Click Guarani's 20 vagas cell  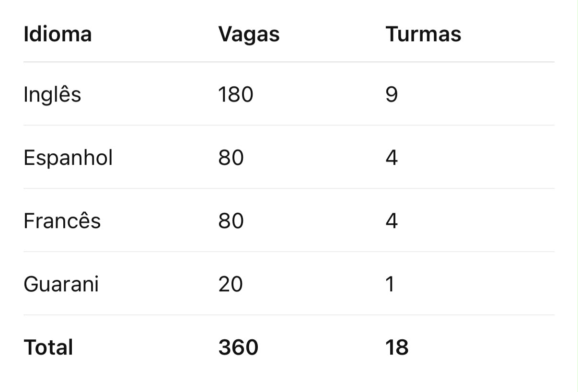(231, 284)
